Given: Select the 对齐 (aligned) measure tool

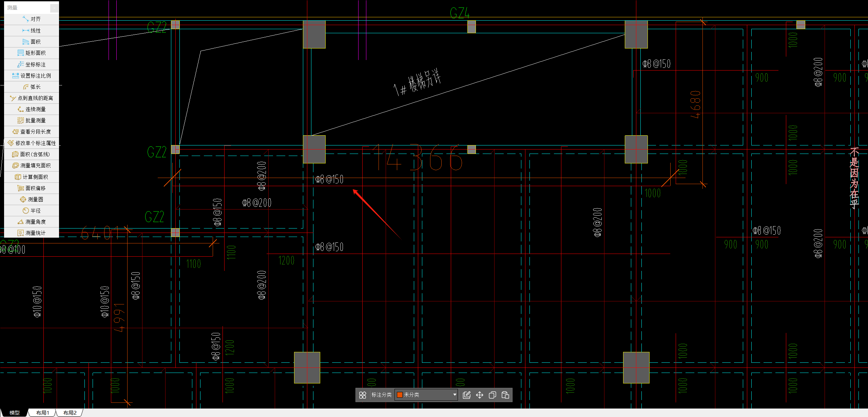Looking at the screenshot, I should [32, 19].
